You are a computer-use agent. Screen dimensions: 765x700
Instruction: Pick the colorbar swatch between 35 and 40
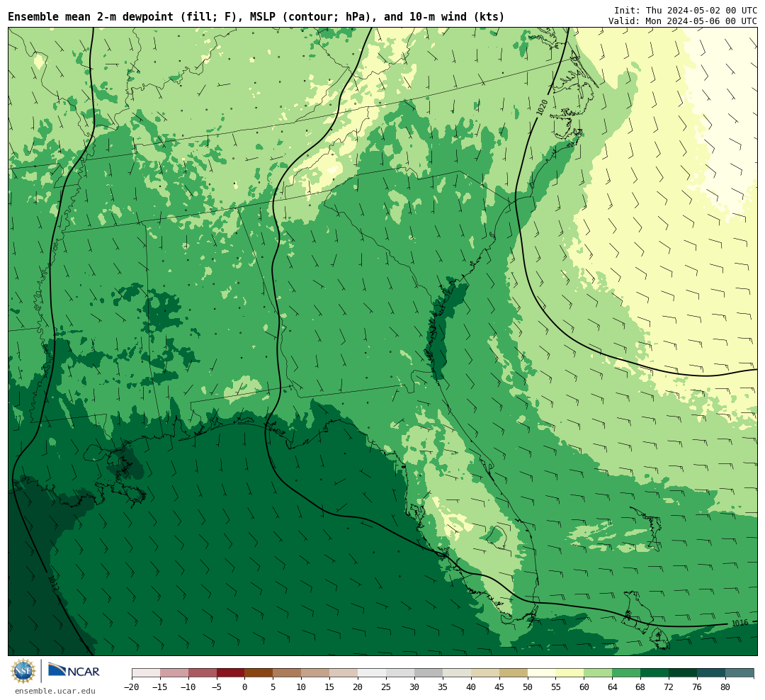pyautogui.click(x=457, y=673)
